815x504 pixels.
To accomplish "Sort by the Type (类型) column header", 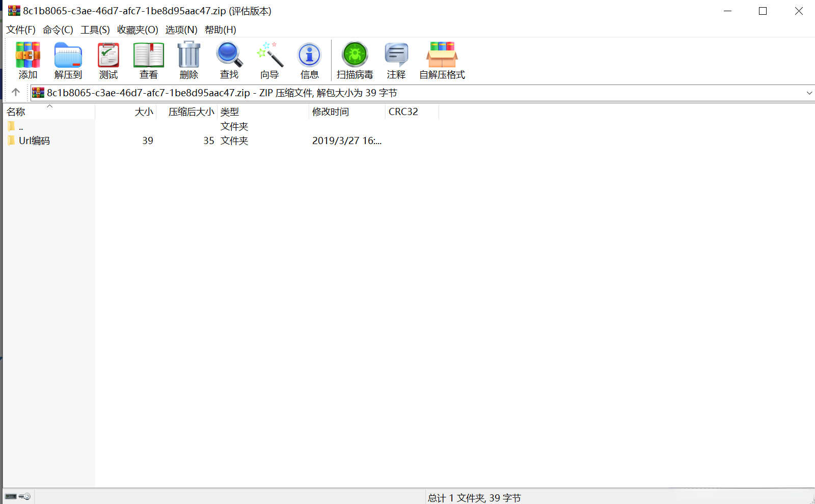I will 263,111.
